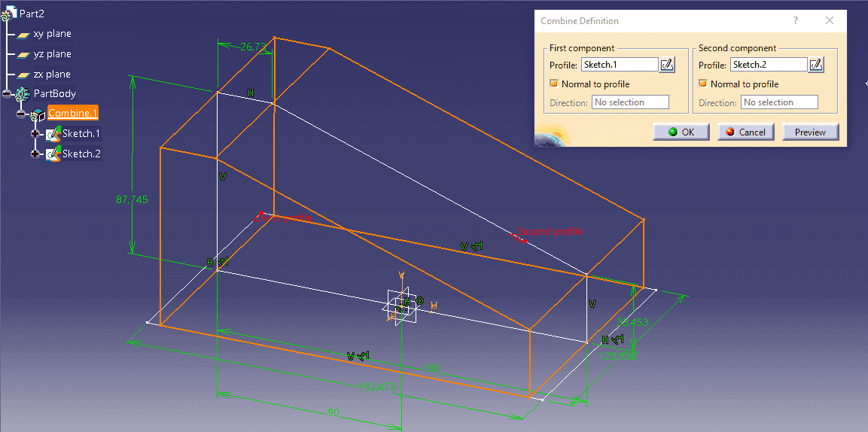Select the Combine.1 label
The image size is (868, 432).
(73, 114)
